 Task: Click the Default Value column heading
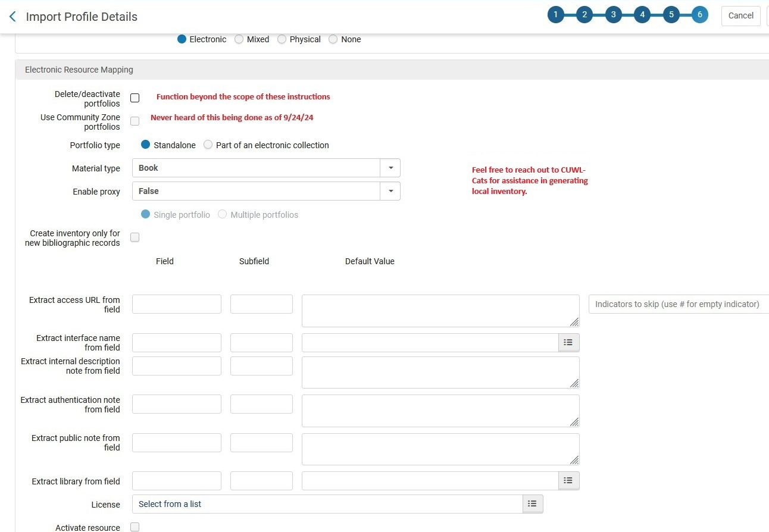tap(370, 261)
